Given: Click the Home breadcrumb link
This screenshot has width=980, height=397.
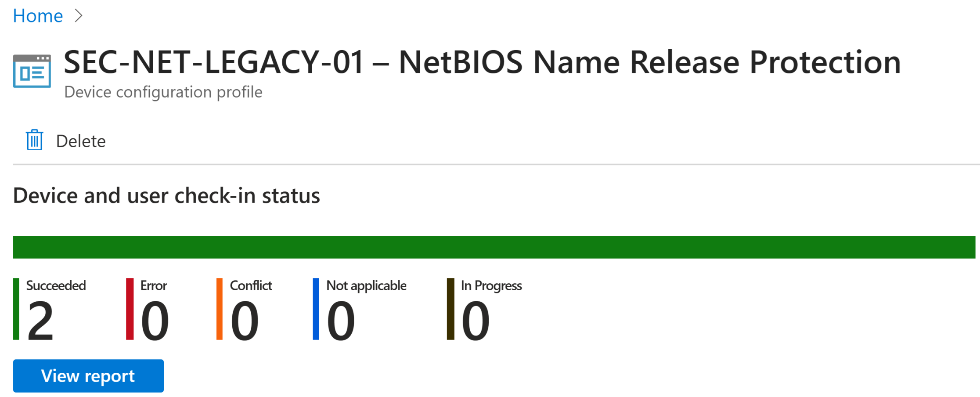Looking at the screenshot, I should 38,16.
